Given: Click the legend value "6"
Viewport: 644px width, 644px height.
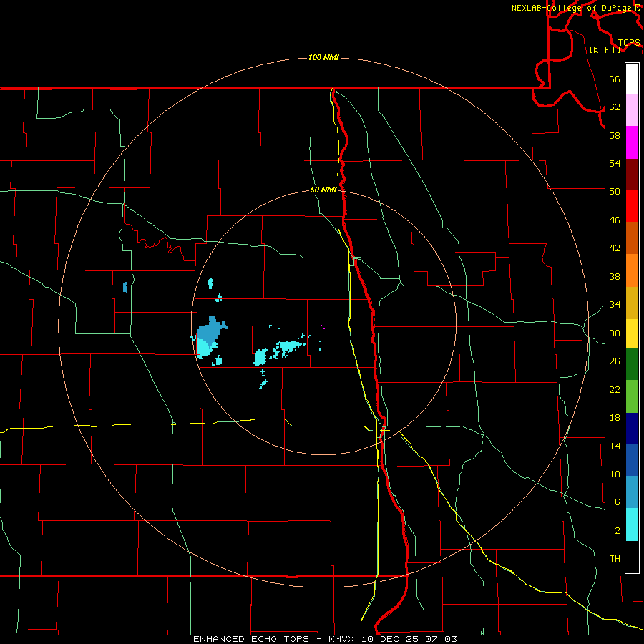Looking at the screenshot, I should pyautogui.click(x=618, y=502).
